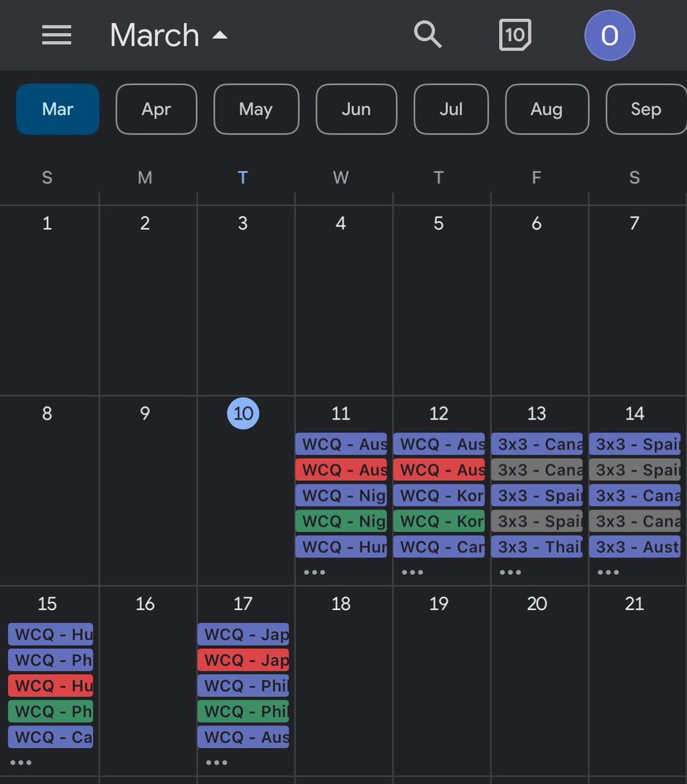Screen dimensions: 687x784
Task: Open the 3x3 - Aust event on March 14
Action: click(x=635, y=547)
